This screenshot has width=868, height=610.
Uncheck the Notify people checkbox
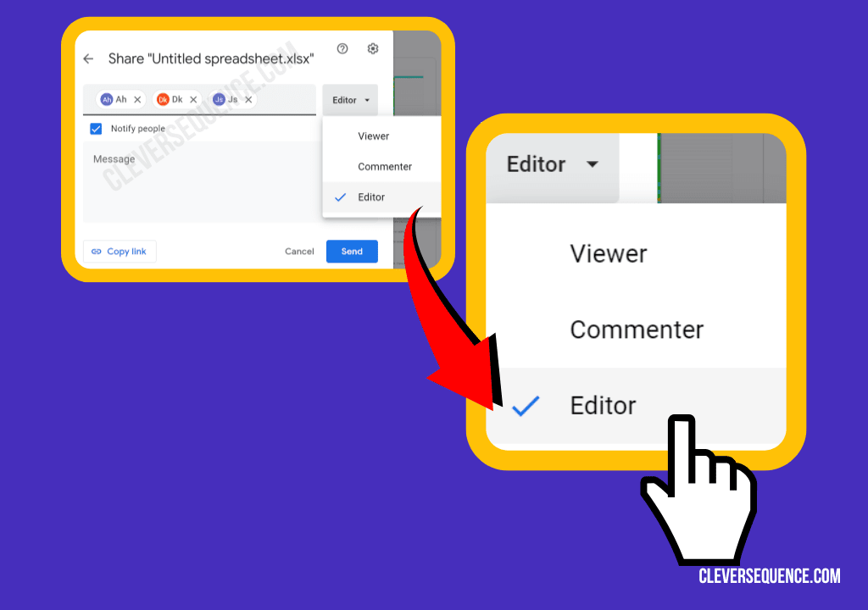point(95,128)
